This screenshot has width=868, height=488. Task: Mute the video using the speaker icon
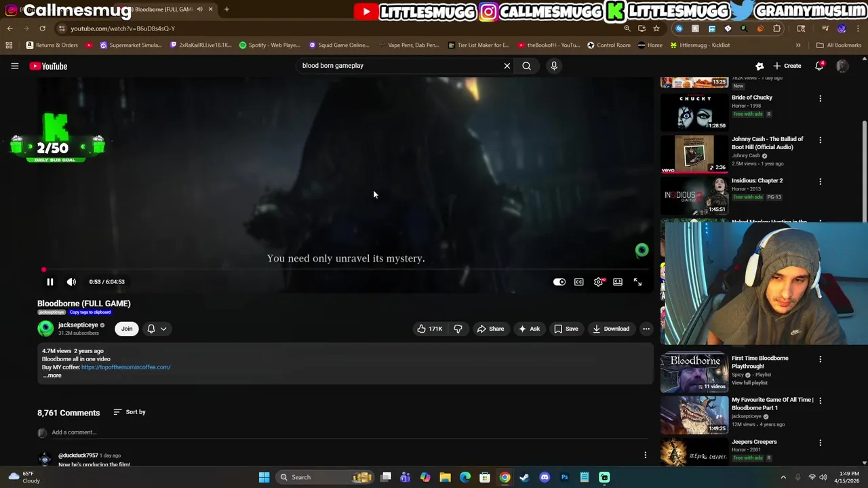coord(71,282)
